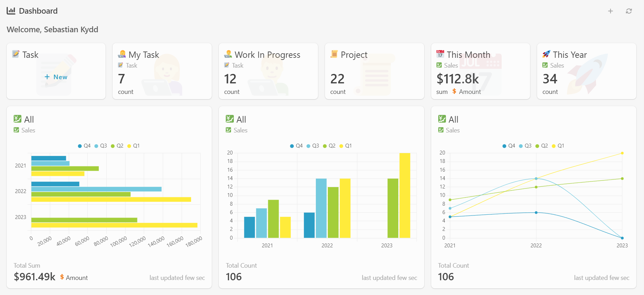This screenshot has height=295, width=644.
Task: Click the 2022 Q3 point on line chart
Action: click(536, 179)
